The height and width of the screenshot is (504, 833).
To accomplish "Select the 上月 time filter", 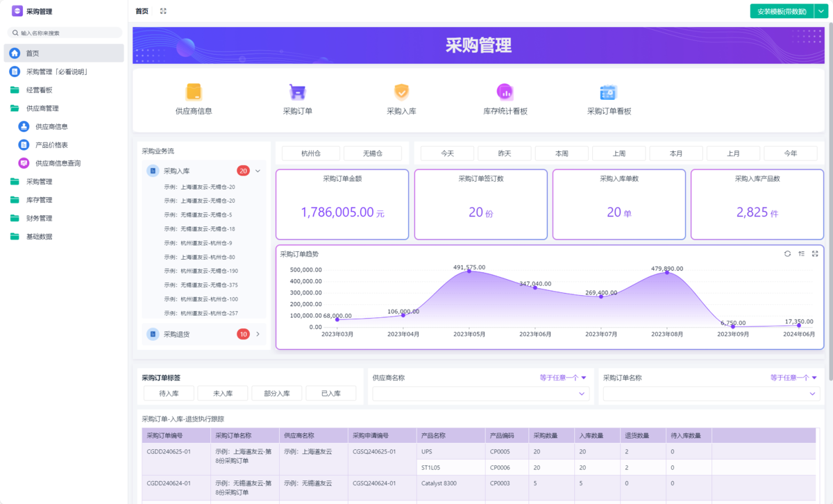I will click(733, 153).
